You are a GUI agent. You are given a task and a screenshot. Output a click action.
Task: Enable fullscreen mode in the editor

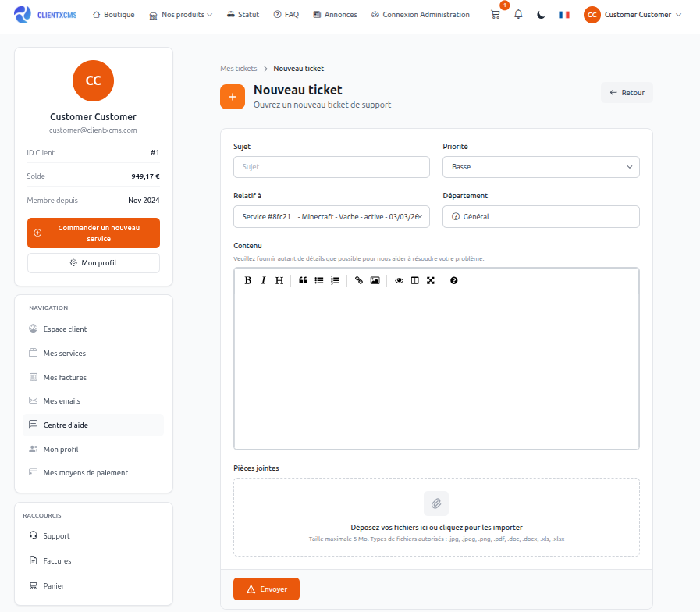click(431, 280)
